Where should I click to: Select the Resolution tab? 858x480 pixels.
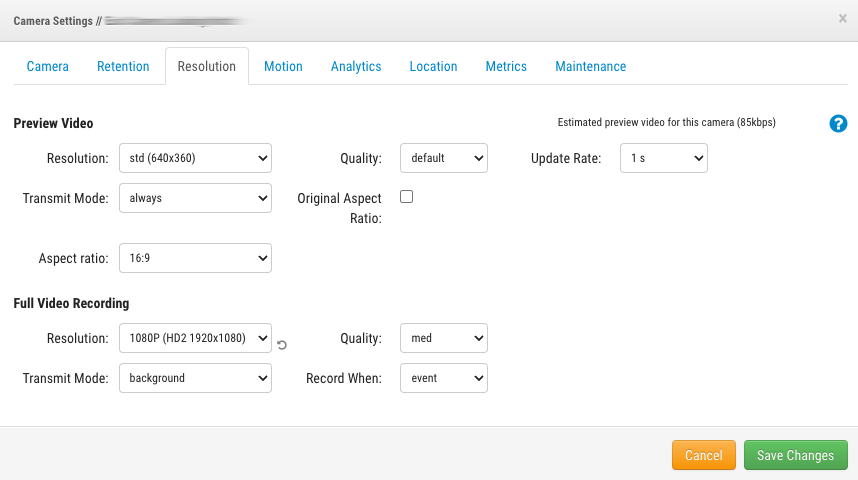click(207, 66)
